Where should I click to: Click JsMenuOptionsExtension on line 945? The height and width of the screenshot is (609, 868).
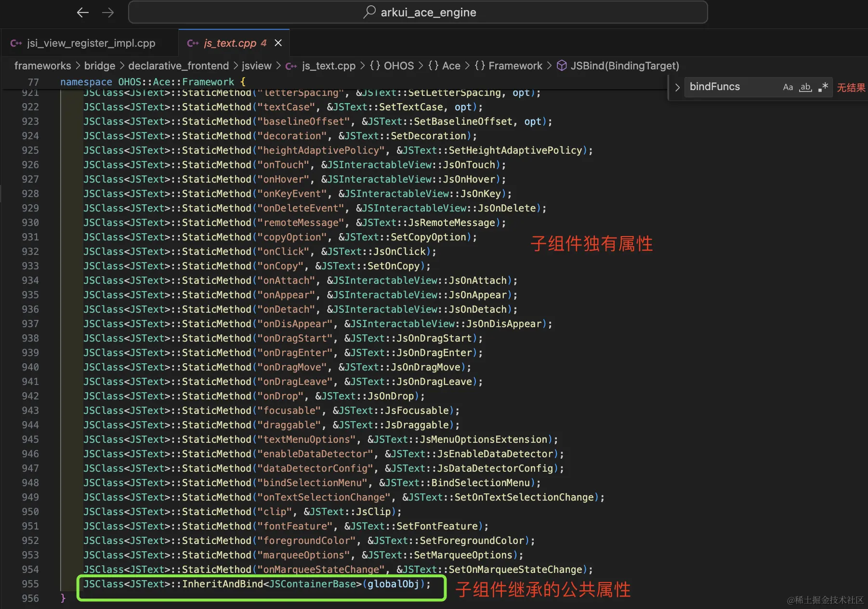(x=483, y=439)
